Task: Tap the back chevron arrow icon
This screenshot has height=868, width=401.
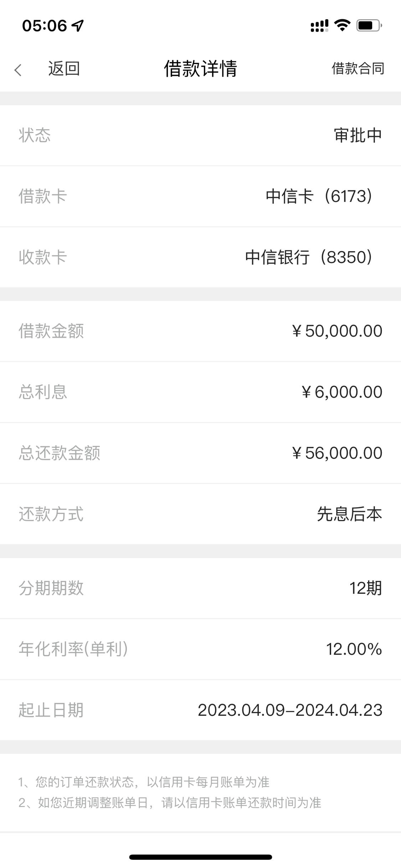Action: [x=18, y=70]
